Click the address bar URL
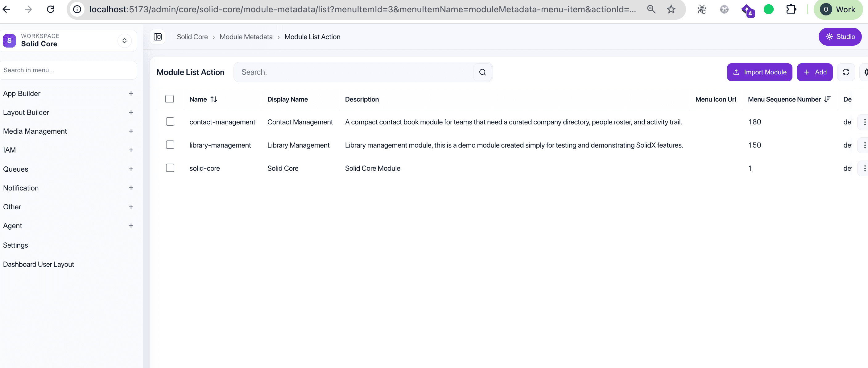868x368 pixels. pos(362,9)
